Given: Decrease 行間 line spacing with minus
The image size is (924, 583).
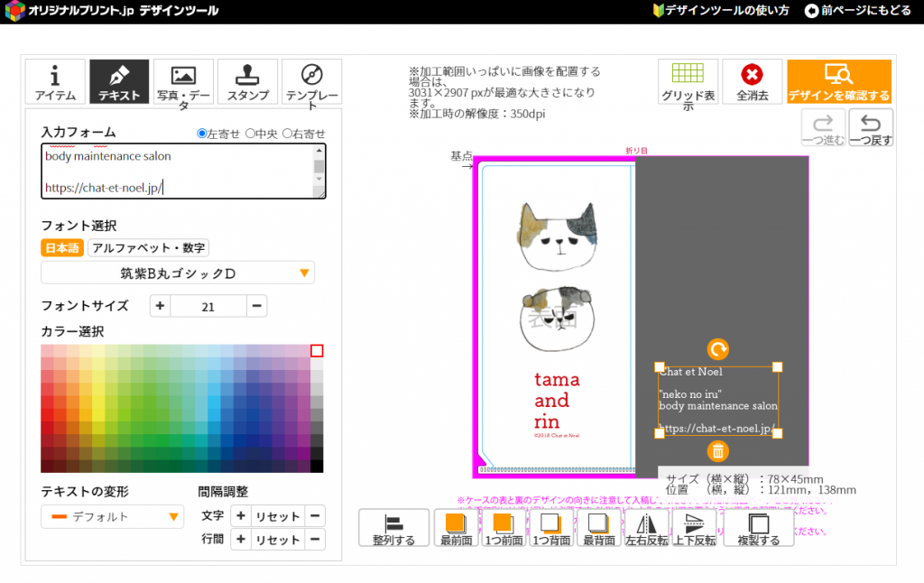Looking at the screenshot, I should (315, 540).
